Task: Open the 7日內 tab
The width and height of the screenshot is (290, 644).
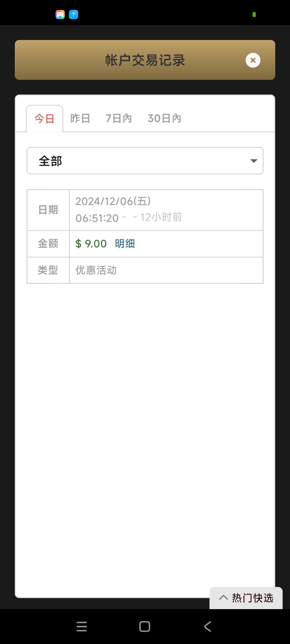Action: click(x=119, y=118)
